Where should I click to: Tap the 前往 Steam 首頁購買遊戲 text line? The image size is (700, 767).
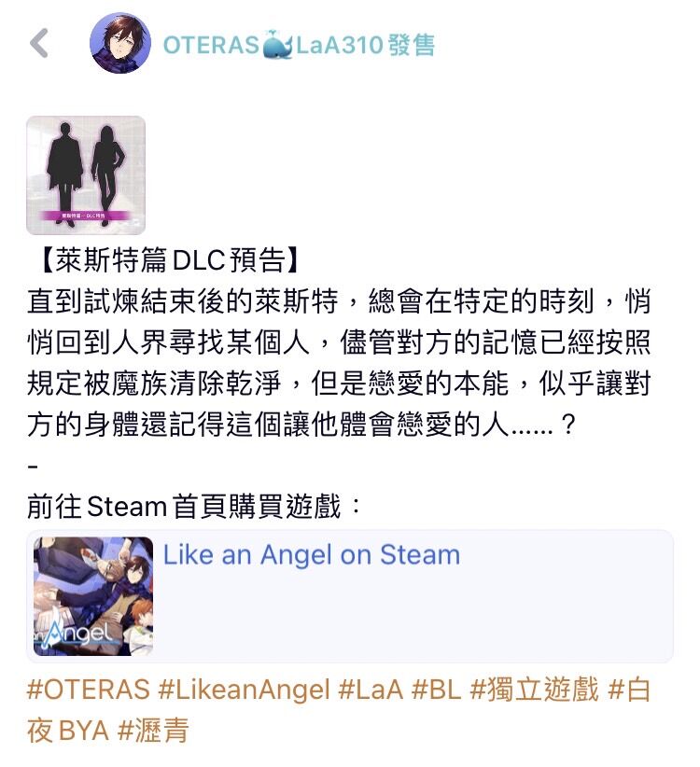(195, 506)
